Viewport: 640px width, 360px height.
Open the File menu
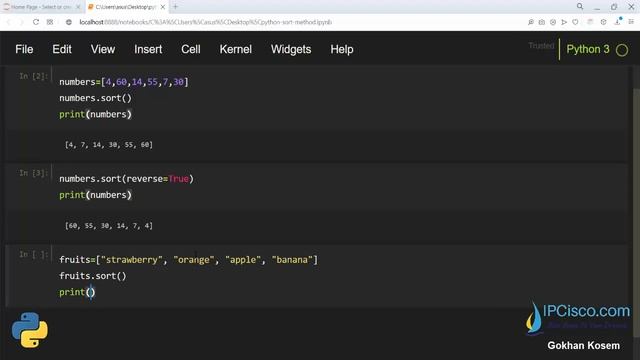tap(24, 49)
